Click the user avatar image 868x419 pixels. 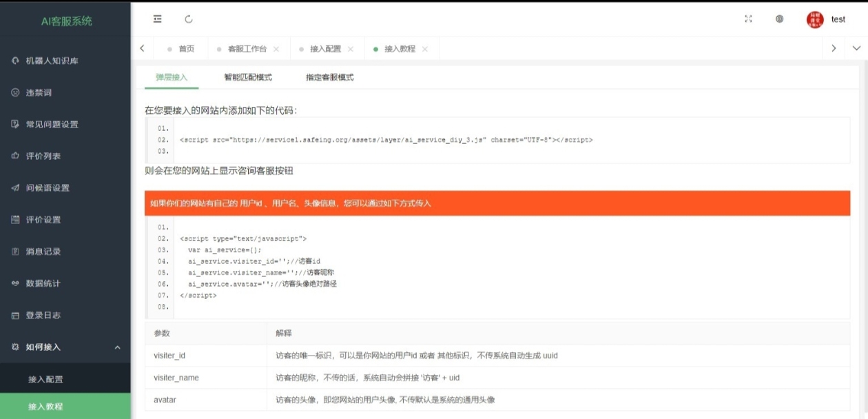[x=815, y=19]
